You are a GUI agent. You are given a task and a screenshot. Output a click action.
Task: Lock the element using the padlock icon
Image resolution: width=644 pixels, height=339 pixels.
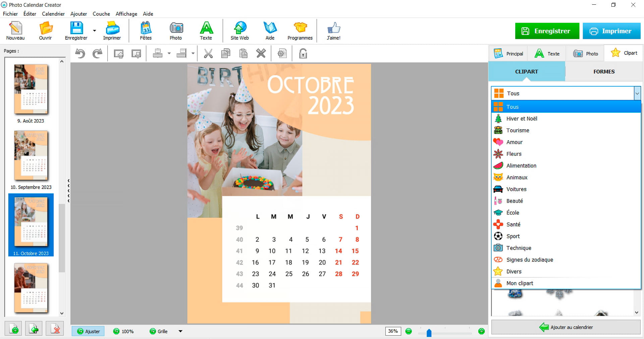[303, 53]
